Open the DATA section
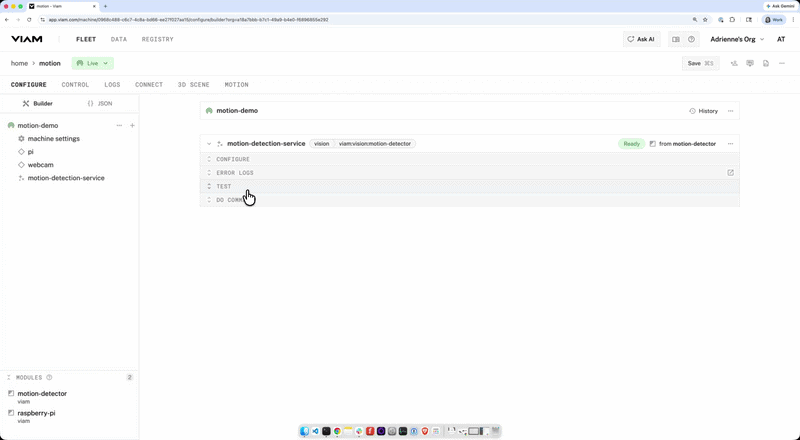 click(119, 39)
